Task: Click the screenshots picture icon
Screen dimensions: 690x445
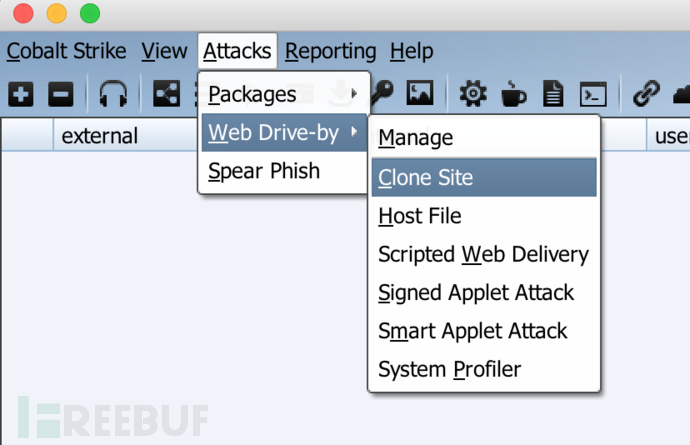Action: 420,93
